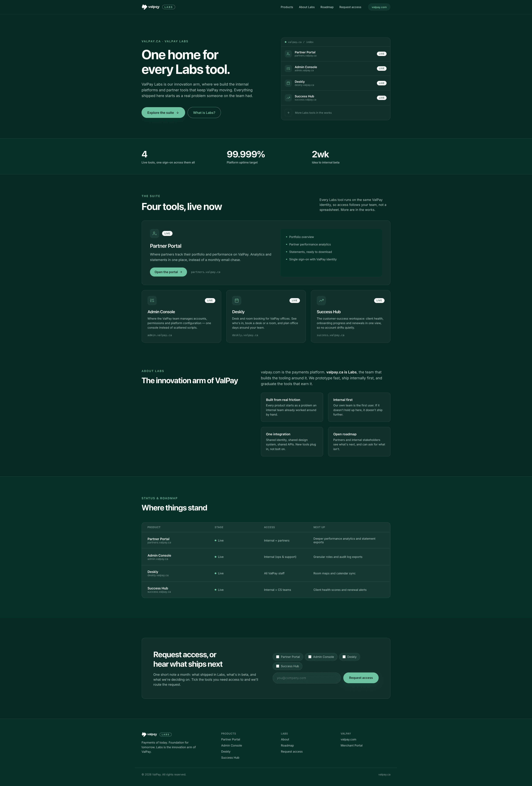Tick the Partner Portal checkbox
Screen dimensions: 532x786
[278, 657]
